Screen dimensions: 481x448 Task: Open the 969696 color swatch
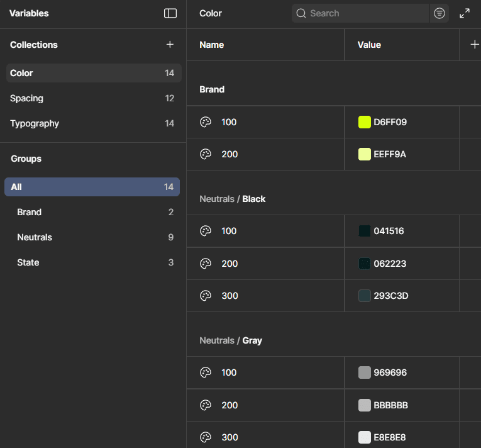[x=365, y=372]
